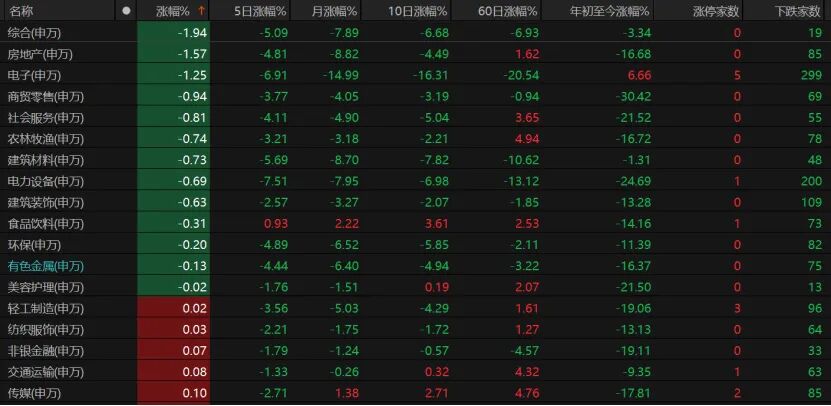Image resolution: width=831 pixels, height=406 pixels.
Task: Click the circle dot icon in header
Action: pyautogui.click(x=126, y=10)
